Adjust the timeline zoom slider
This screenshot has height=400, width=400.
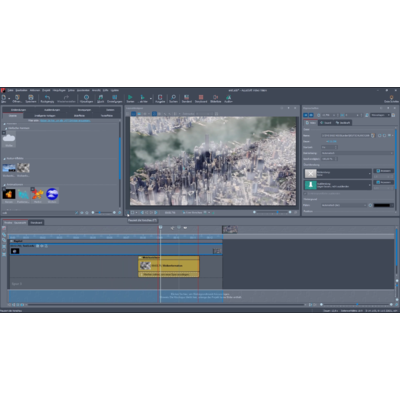(356, 304)
